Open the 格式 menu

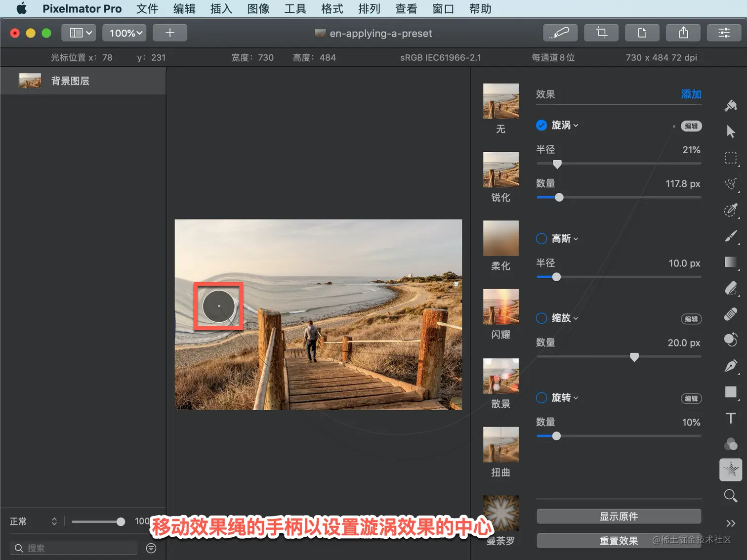(x=332, y=8)
